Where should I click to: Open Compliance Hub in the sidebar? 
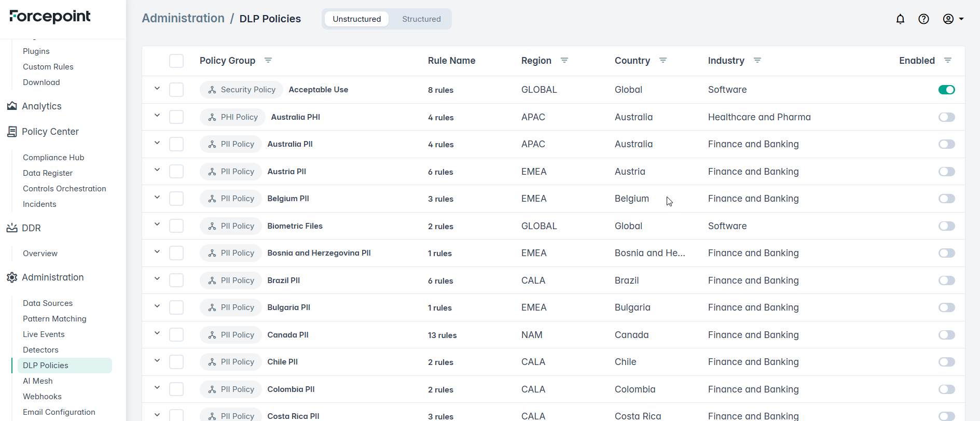pos(53,158)
